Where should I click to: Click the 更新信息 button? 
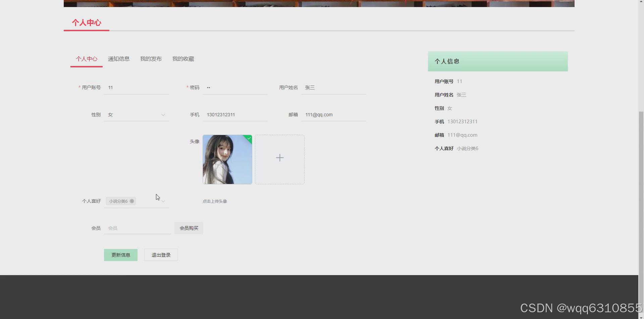tap(120, 255)
